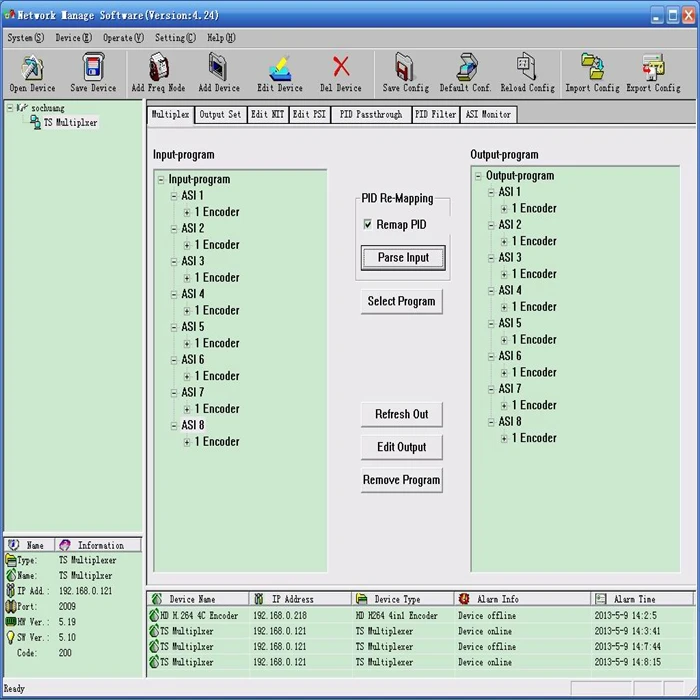Click the Type folder icon in info panel

coord(11,560)
